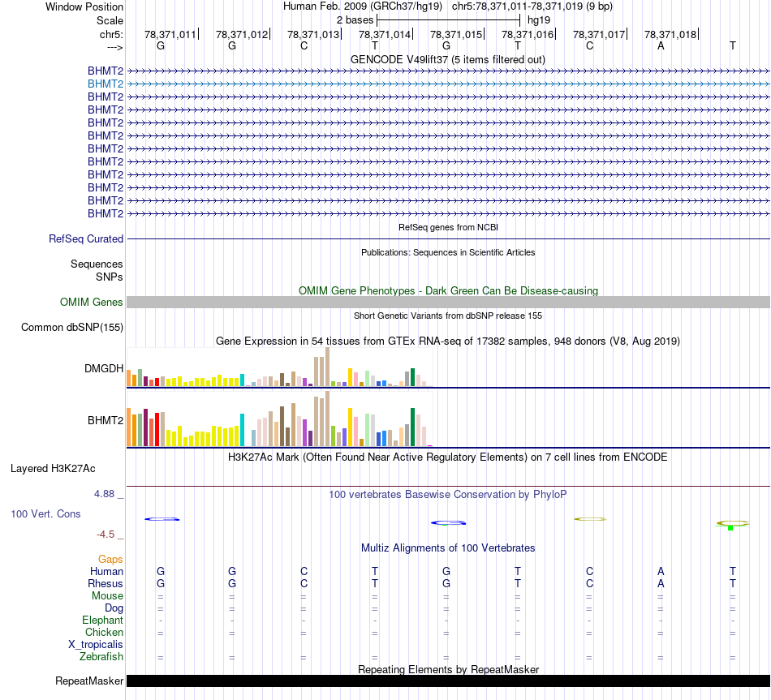Click the light-blue highlighted BHMT2 transcript label
This screenshot has width=771, height=700.
pos(106,84)
